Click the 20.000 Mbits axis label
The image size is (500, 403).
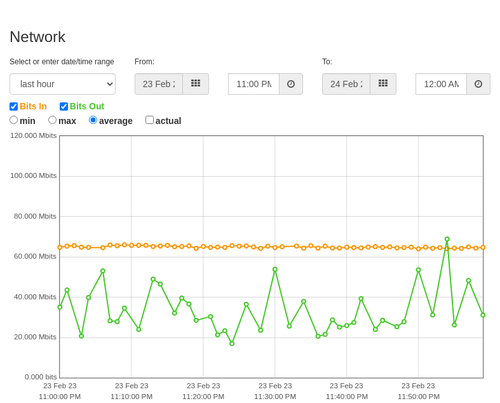point(35,337)
